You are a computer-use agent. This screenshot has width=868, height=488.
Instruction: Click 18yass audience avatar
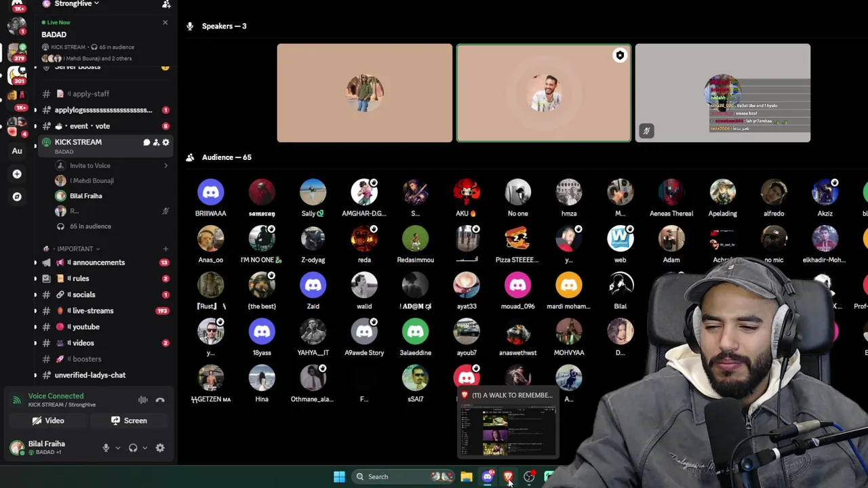coord(262,331)
